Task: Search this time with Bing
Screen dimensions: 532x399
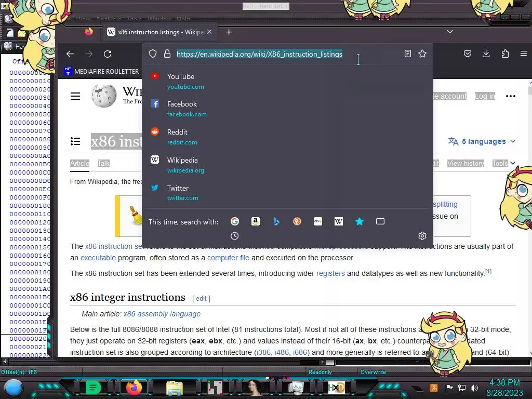Action: [276, 221]
